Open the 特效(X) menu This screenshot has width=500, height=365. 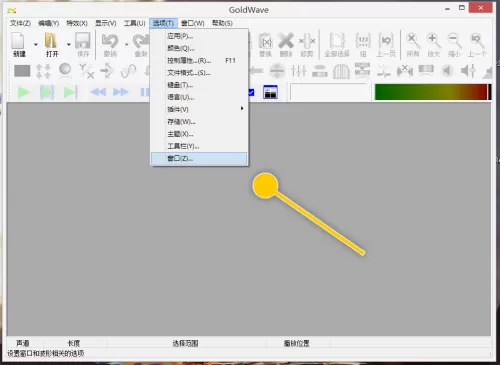(x=77, y=23)
